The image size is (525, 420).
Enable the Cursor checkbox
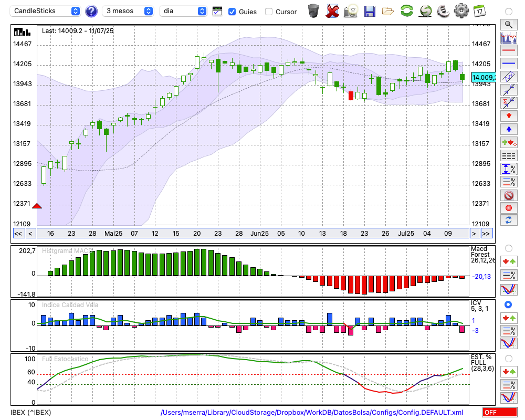(268, 12)
